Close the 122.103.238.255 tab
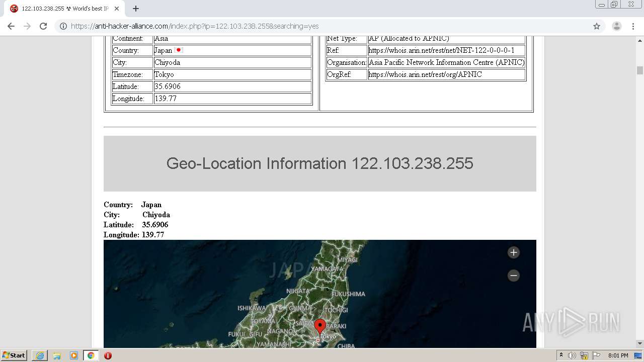644x362 pixels. coord(117,9)
